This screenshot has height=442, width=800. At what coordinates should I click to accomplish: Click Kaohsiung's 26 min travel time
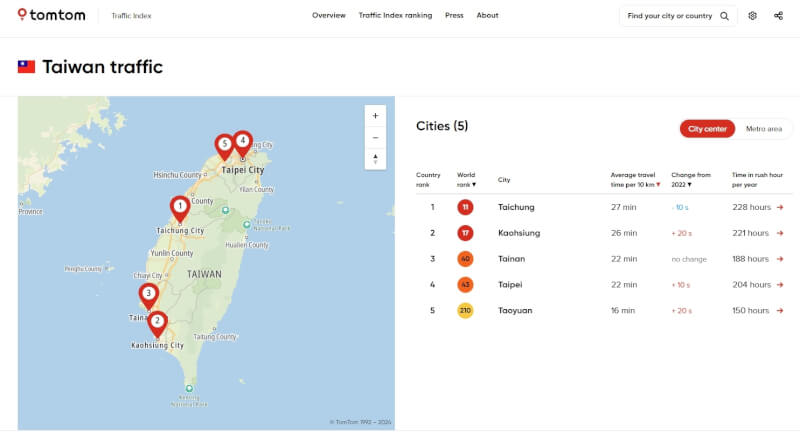(623, 233)
